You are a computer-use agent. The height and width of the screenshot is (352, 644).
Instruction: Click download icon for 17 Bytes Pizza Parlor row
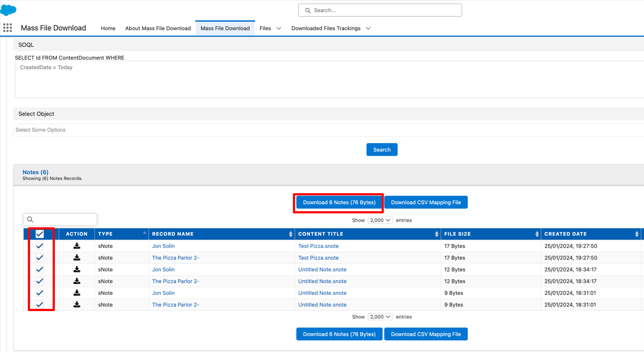click(77, 258)
